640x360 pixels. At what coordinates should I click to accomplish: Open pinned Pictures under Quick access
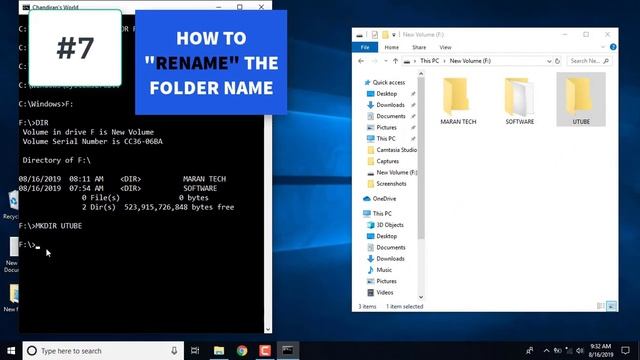click(x=386, y=127)
